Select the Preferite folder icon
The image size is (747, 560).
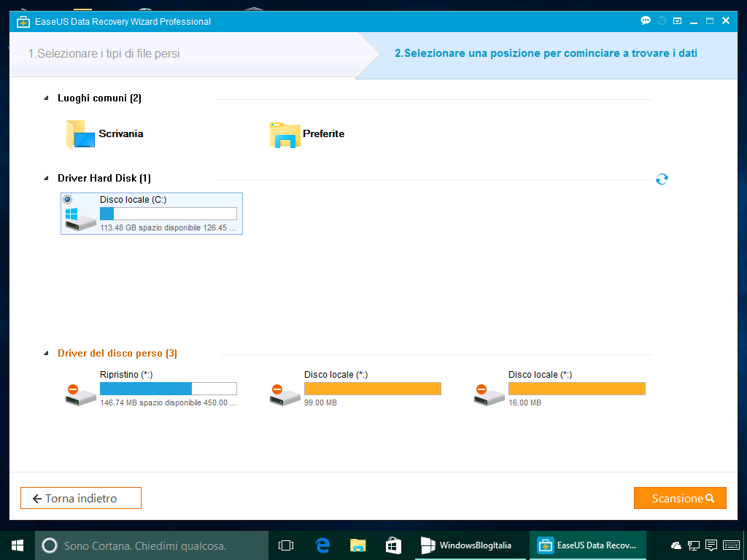[285, 135]
